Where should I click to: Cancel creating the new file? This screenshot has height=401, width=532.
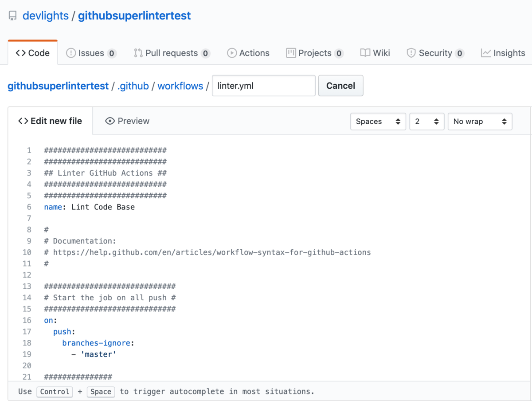[340, 86]
